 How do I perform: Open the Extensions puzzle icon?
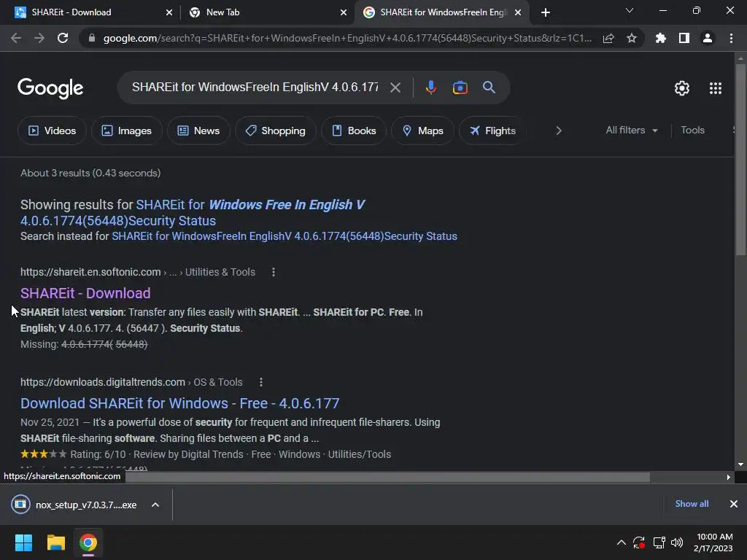coord(661,38)
